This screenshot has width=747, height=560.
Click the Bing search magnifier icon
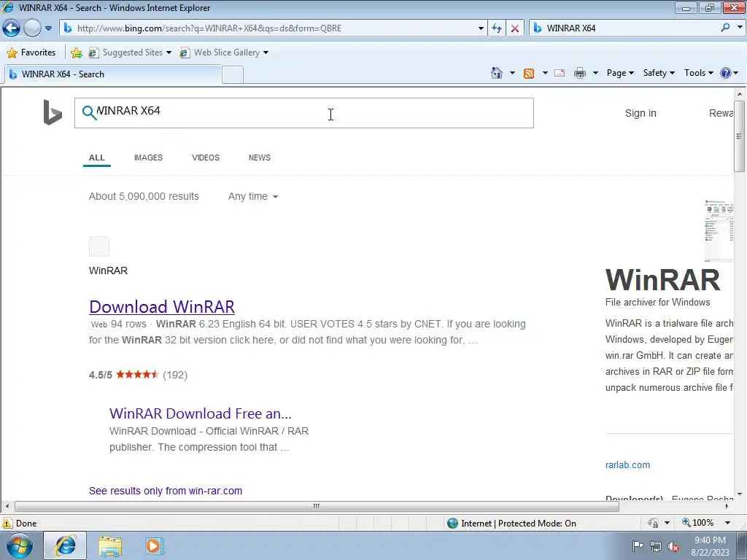[x=89, y=113]
